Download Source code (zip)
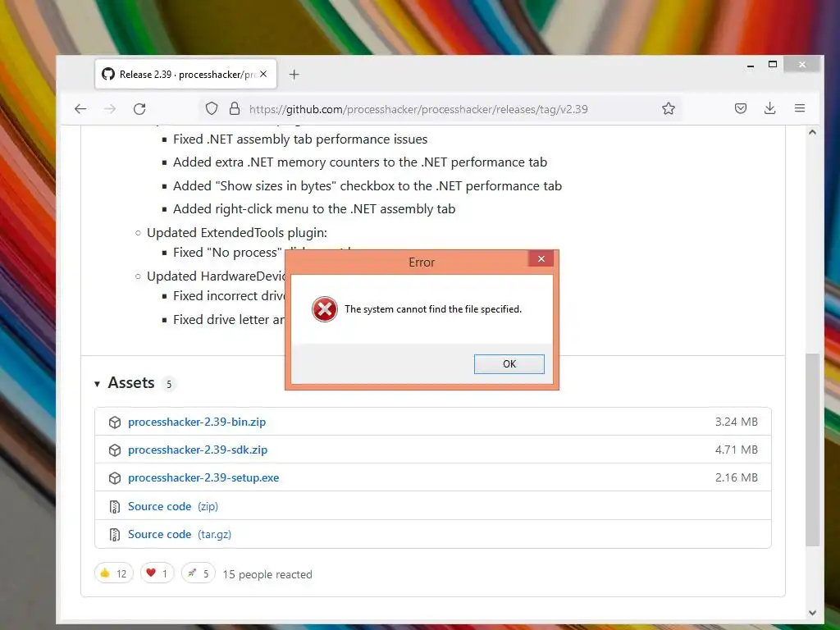The width and height of the screenshot is (840, 630). pyautogui.click(x=173, y=506)
